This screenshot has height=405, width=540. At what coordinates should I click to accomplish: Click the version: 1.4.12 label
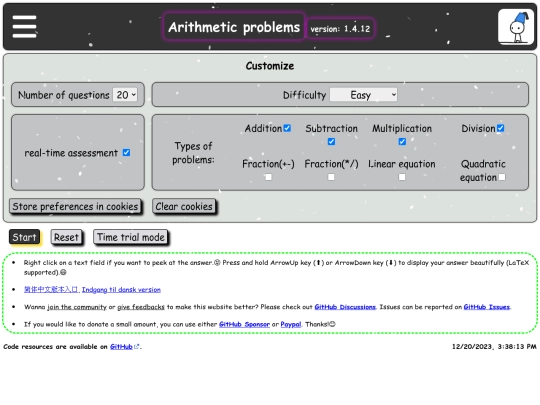[x=340, y=29]
